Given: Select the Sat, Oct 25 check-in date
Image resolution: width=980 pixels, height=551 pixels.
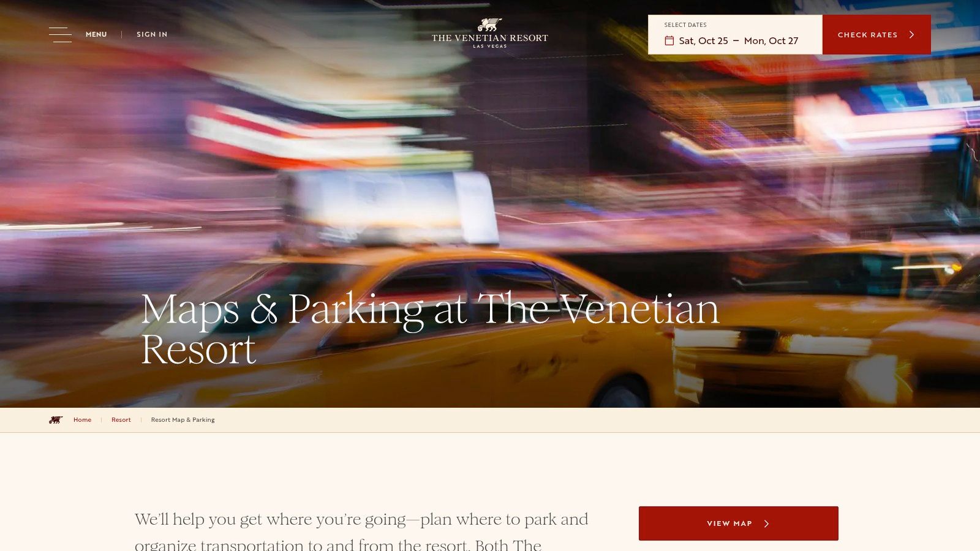Looking at the screenshot, I should coord(703,40).
